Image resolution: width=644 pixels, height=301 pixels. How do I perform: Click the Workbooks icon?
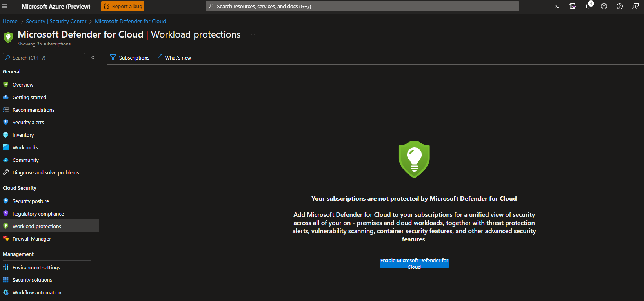point(5,147)
